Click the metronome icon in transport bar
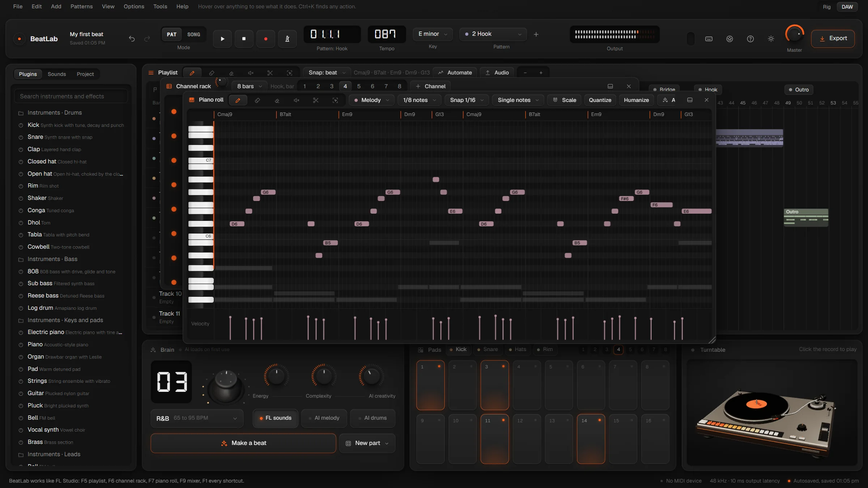This screenshot has height=488, width=868. 287,39
